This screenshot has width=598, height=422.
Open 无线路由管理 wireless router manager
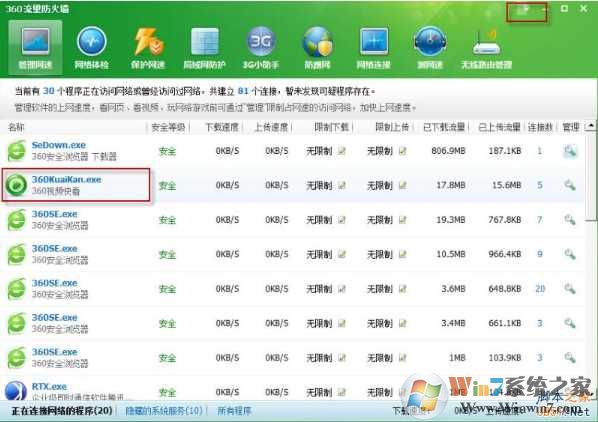point(487,48)
